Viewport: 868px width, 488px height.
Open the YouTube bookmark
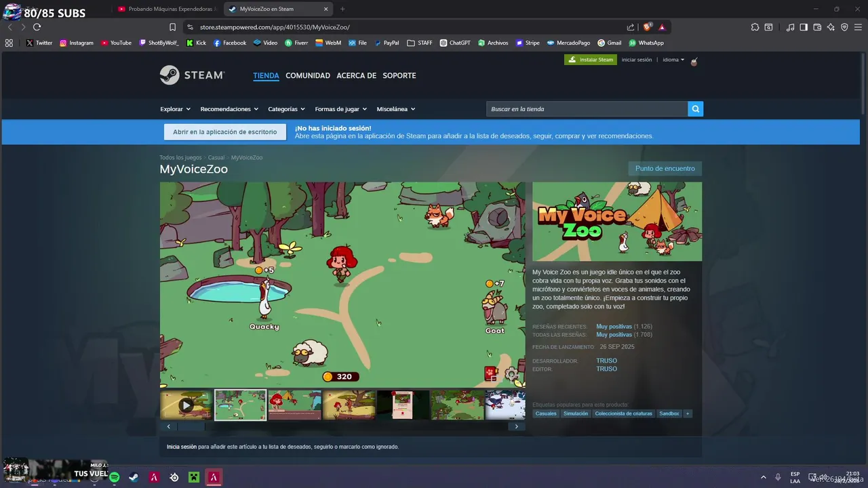116,43
